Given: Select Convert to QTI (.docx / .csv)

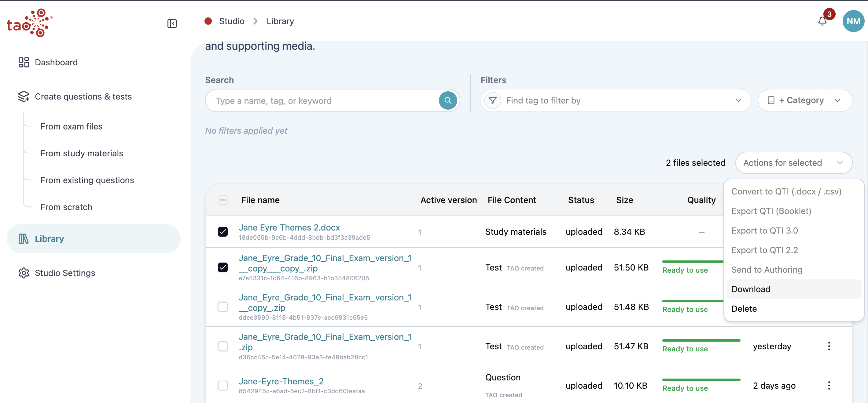Looking at the screenshot, I should pyautogui.click(x=793, y=191).
